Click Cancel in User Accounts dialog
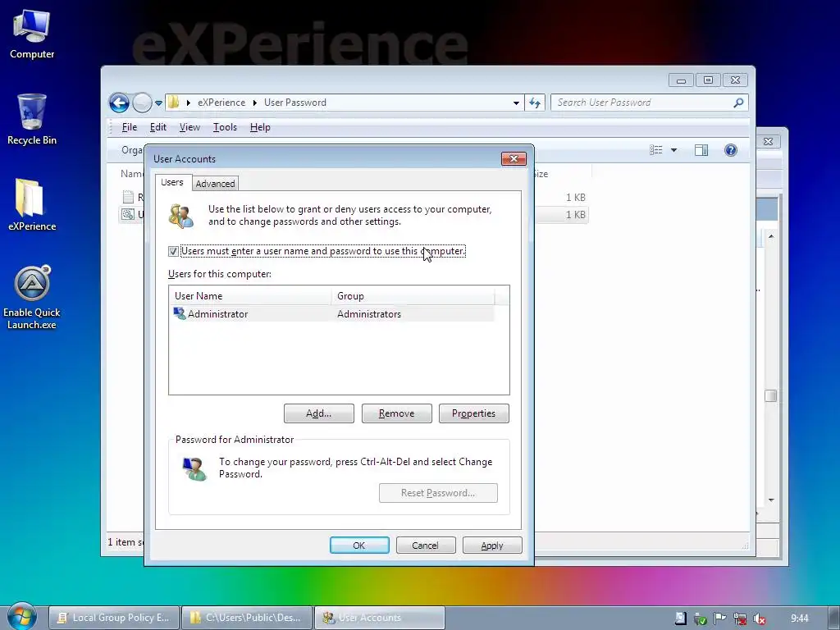The image size is (840, 630). (x=426, y=546)
